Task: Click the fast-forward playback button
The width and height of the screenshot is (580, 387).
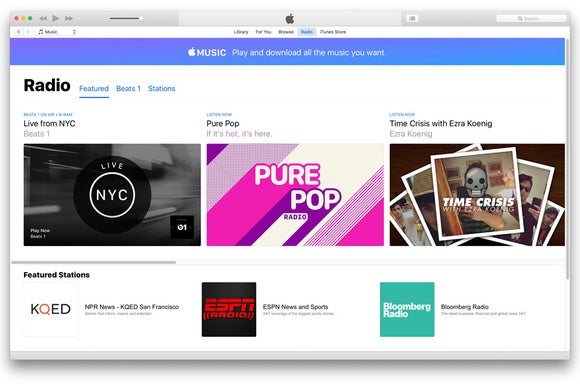Action: click(69, 18)
